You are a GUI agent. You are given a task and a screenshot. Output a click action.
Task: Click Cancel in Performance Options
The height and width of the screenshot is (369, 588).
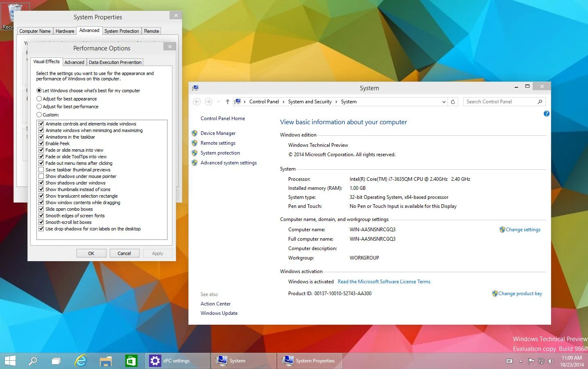click(x=124, y=253)
